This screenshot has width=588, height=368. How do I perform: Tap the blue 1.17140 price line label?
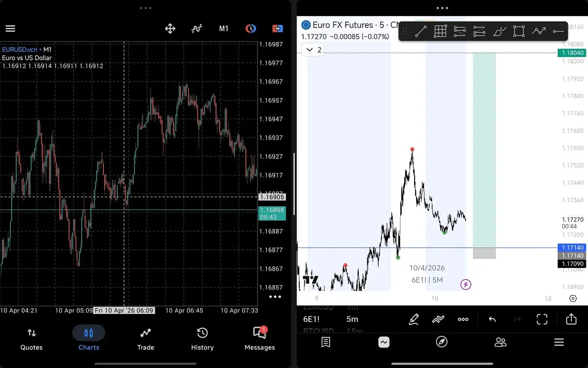(572, 248)
